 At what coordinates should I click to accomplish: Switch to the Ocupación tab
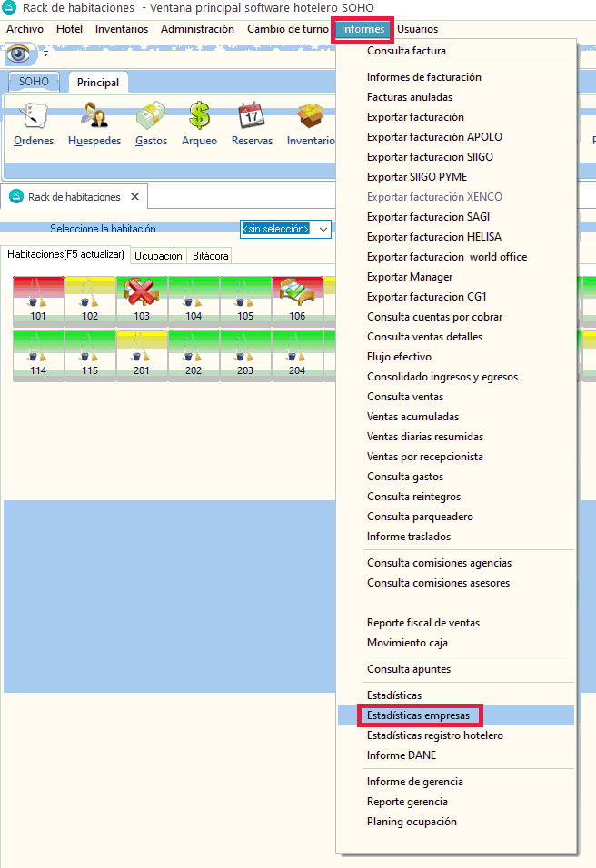click(158, 256)
